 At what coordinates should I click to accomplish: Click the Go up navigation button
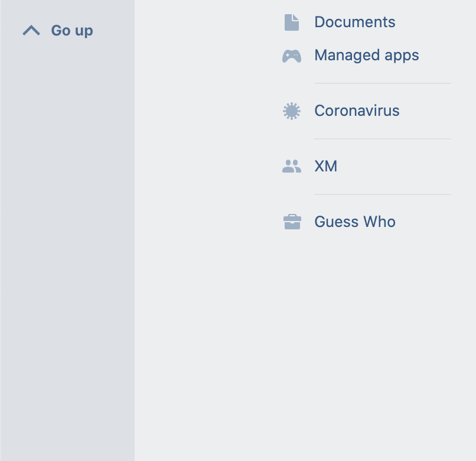[57, 30]
